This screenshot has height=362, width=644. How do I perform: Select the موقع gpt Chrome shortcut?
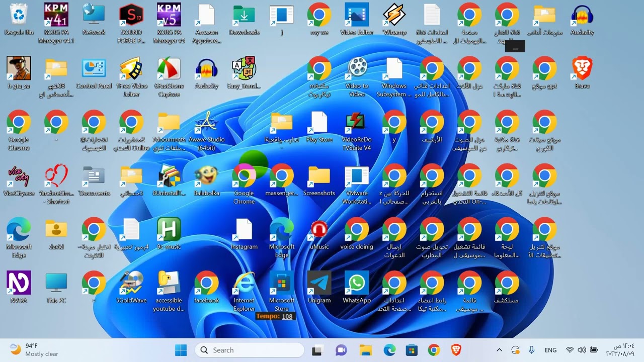click(544, 74)
